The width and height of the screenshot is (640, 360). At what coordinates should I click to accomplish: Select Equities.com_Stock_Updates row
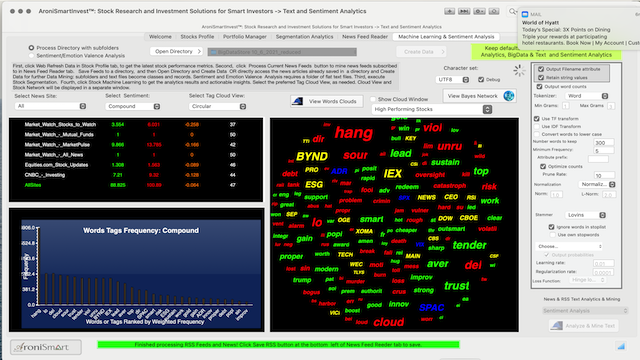point(136,165)
